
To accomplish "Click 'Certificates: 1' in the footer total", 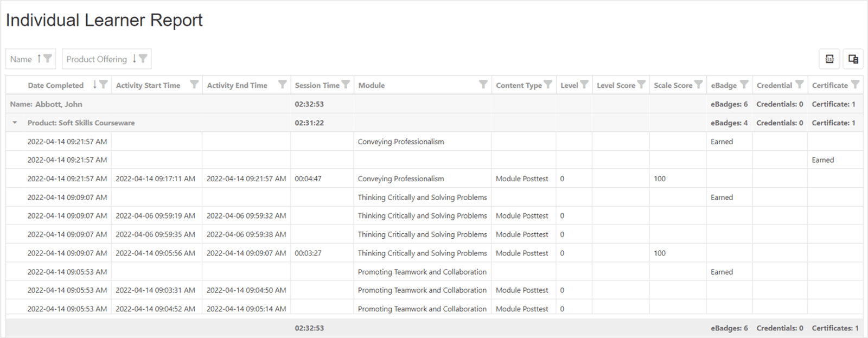I will (x=835, y=328).
